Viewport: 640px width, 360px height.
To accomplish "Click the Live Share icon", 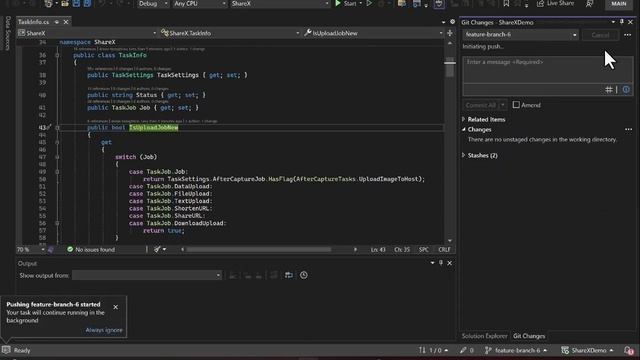I will 540,3.
